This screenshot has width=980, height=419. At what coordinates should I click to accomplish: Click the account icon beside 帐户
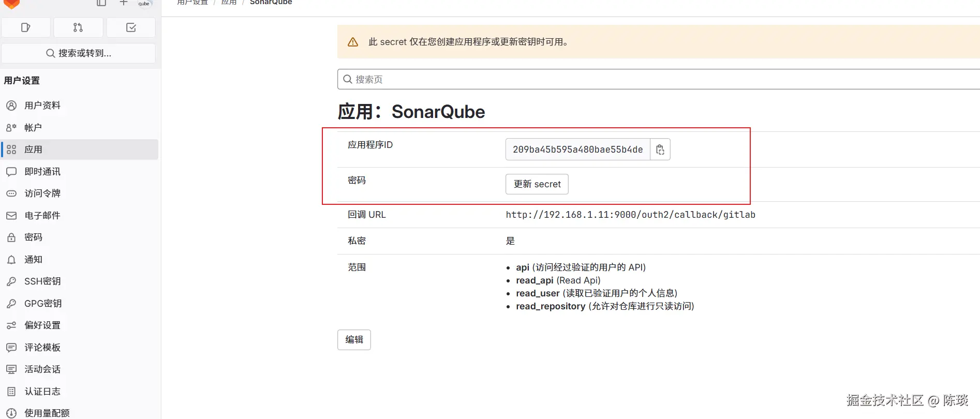11,128
